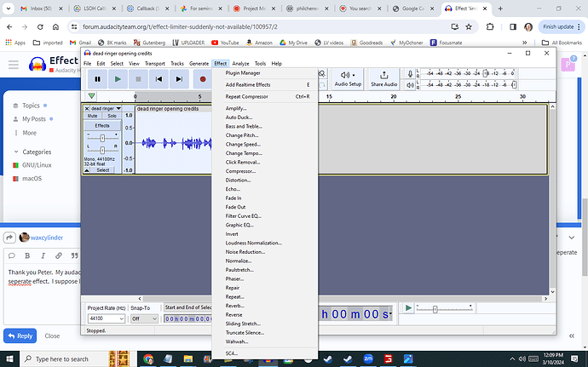Choose Noise Reduction from Effect menu
Image resolution: width=588 pixels, height=367 pixels.
point(245,252)
